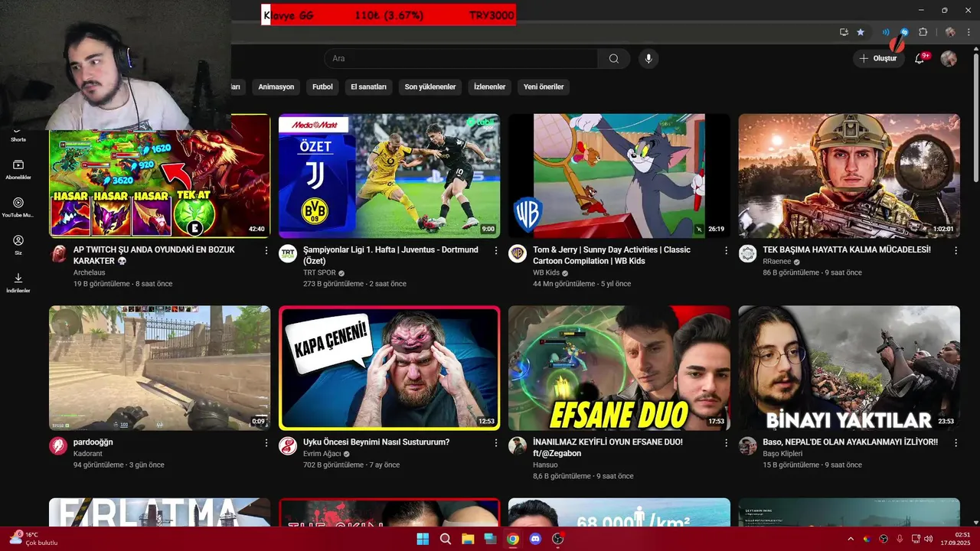The width and height of the screenshot is (980, 551).
Task: Click the Shazam extension icon
Action: [x=904, y=32]
